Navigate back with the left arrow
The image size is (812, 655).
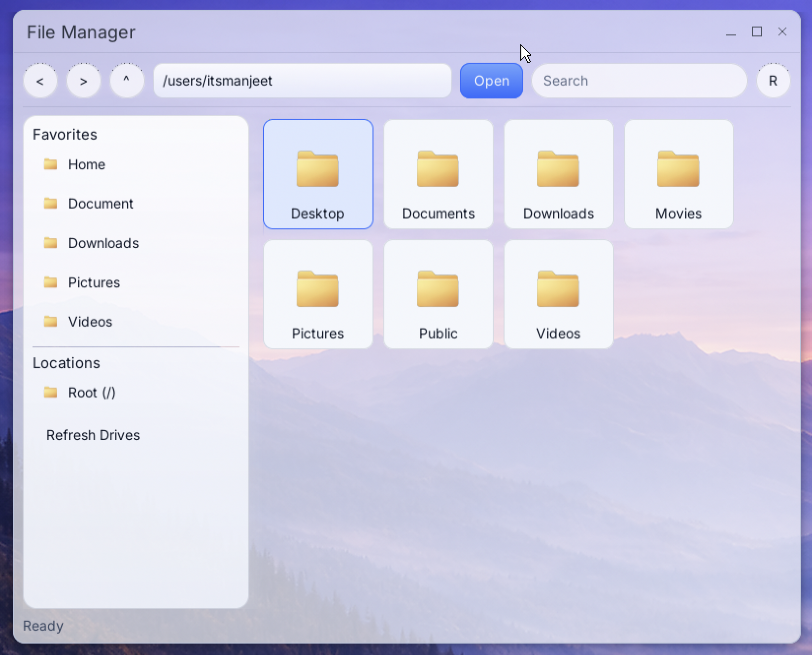(x=40, y=80)
